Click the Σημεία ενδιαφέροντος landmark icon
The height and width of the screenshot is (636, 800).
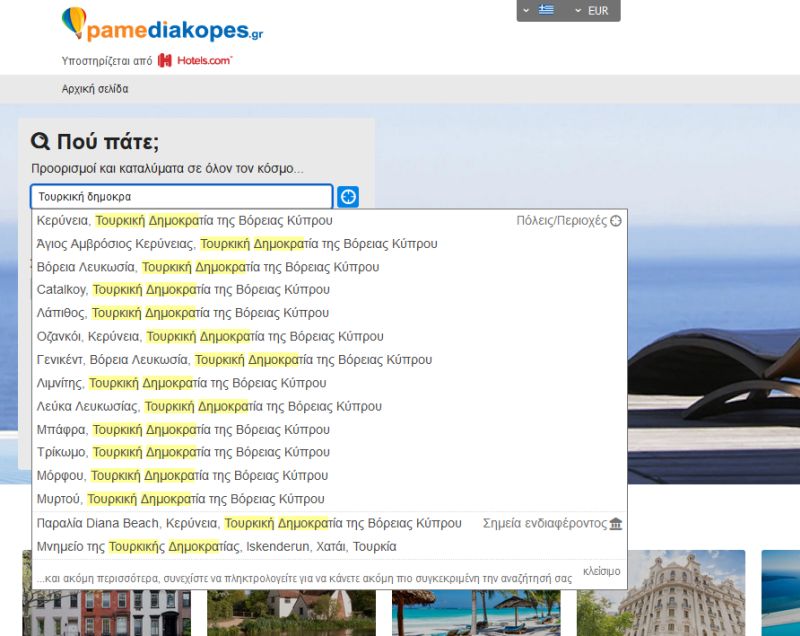(x=616, y=524)
